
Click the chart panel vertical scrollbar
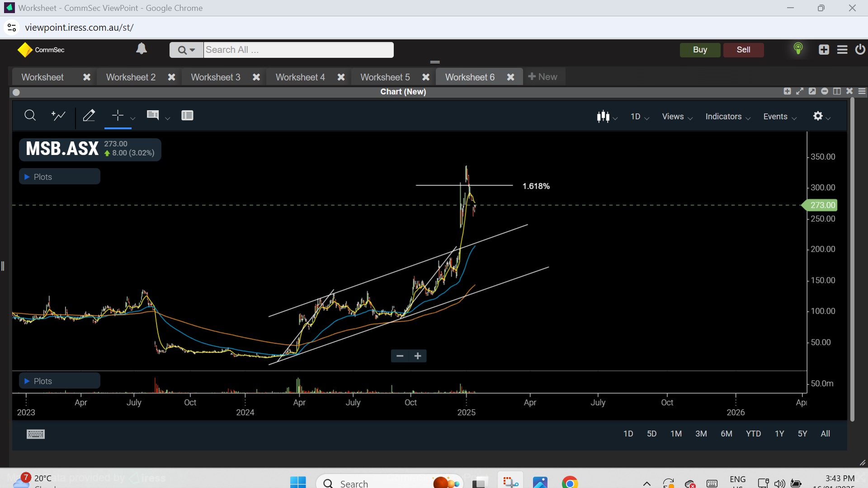(852, 260)
